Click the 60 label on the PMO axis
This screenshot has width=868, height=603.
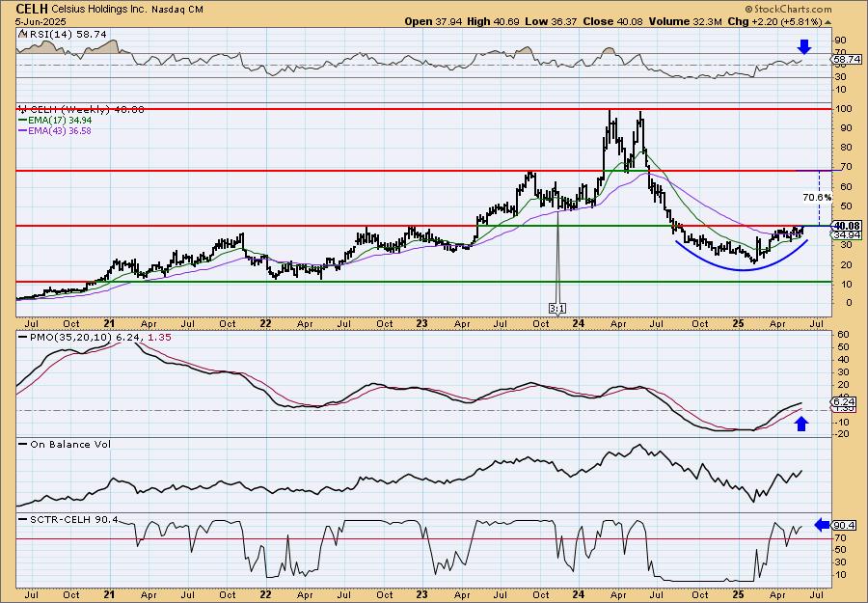coord(843,335)
